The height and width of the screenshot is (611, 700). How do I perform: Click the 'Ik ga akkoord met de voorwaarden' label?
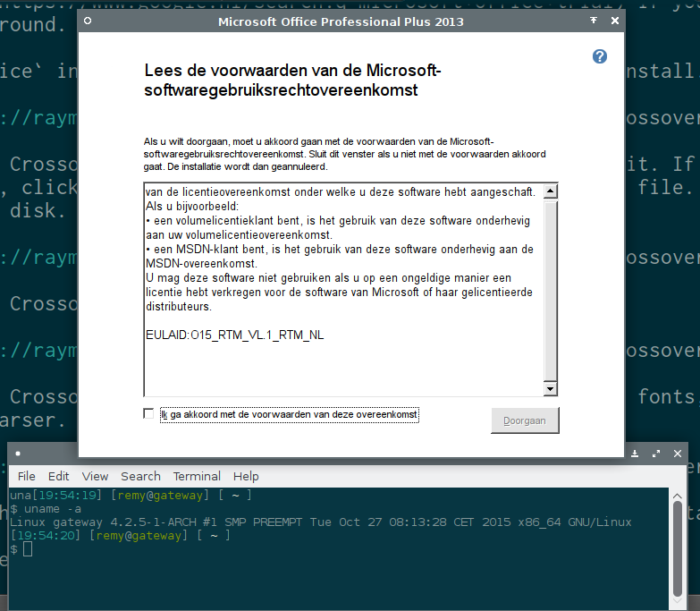[290, 415]
